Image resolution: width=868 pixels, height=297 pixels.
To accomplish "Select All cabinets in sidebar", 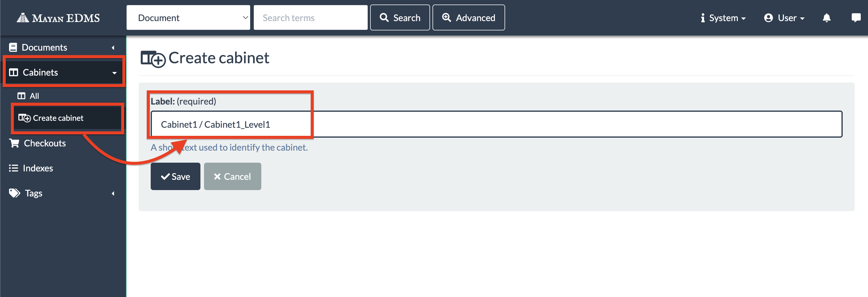I will (x=34, y=96).
